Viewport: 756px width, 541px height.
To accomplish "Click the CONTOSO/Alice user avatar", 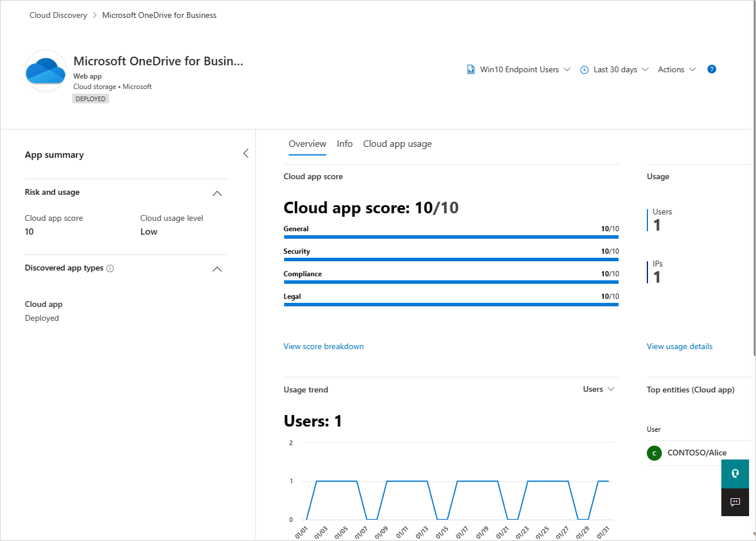I will point(654,453).
